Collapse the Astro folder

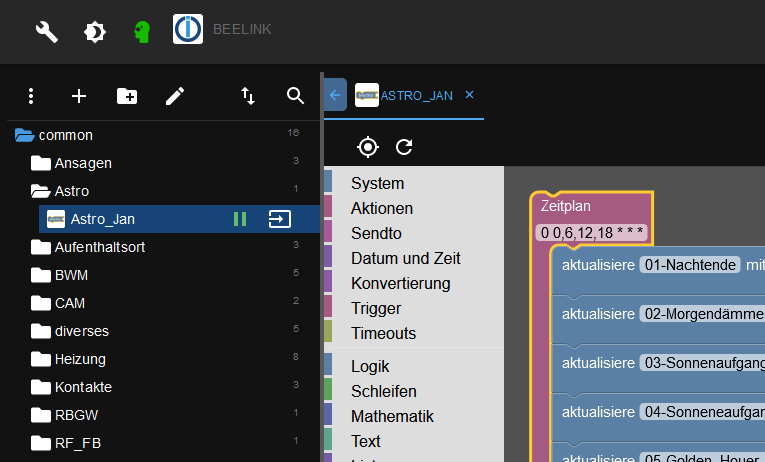pyautogui.click(x=40, y=191)
